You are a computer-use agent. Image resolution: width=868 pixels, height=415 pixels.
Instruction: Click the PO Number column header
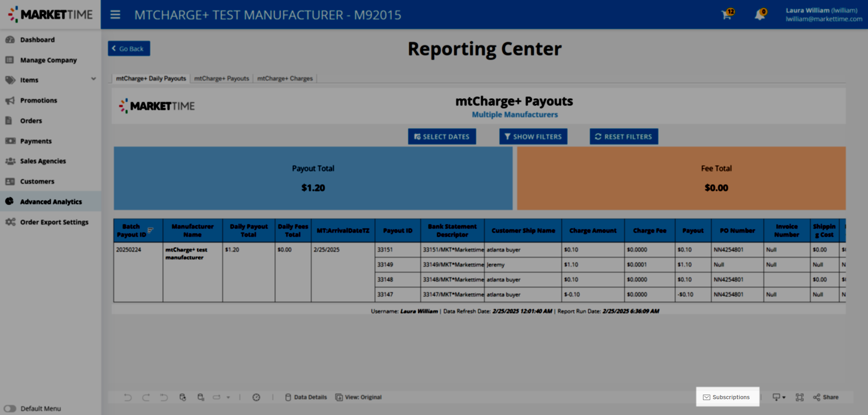pyautogui.click(x=737, y=230)
